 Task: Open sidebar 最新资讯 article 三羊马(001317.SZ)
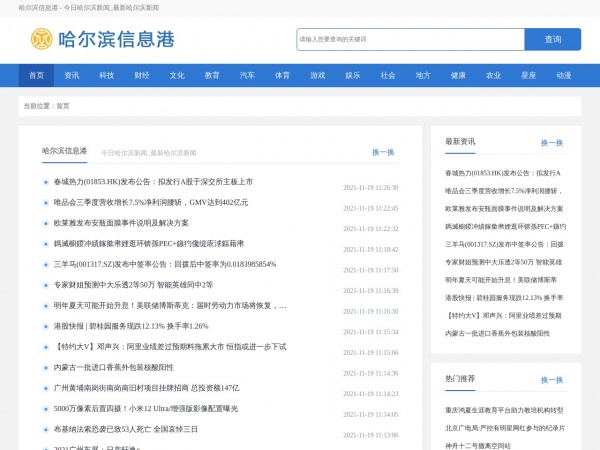[504, 245]
